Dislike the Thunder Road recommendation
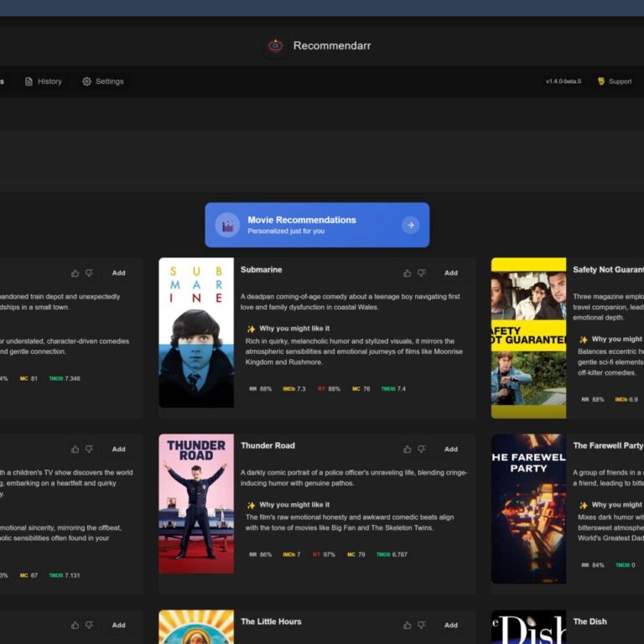This screenshot has height=644, width=644. click(422, 449)
